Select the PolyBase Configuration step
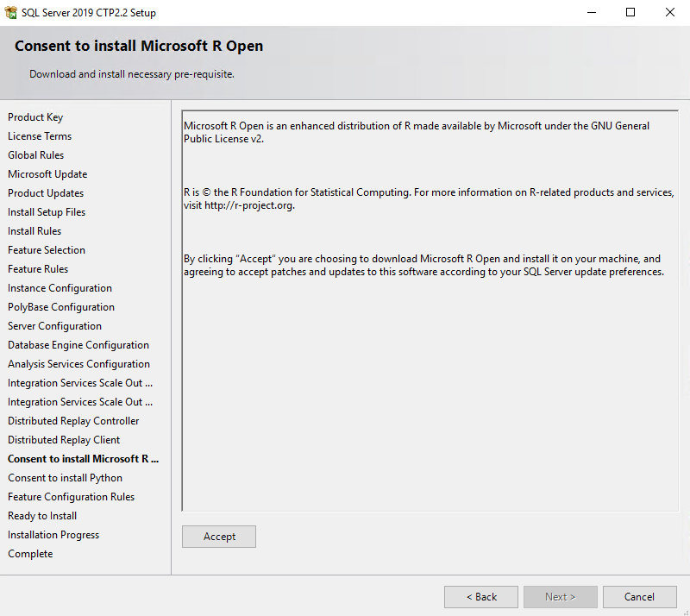690x616 pixels. tap(61, 307)
